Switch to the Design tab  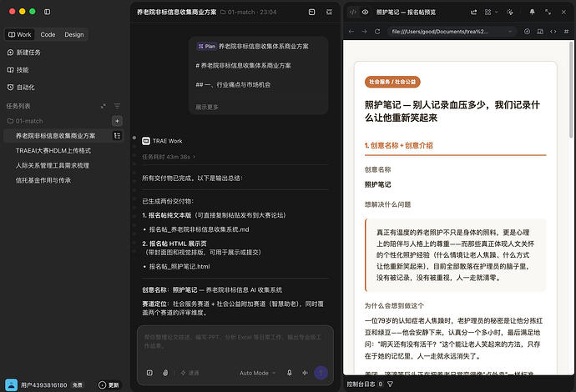click(74, 34)
